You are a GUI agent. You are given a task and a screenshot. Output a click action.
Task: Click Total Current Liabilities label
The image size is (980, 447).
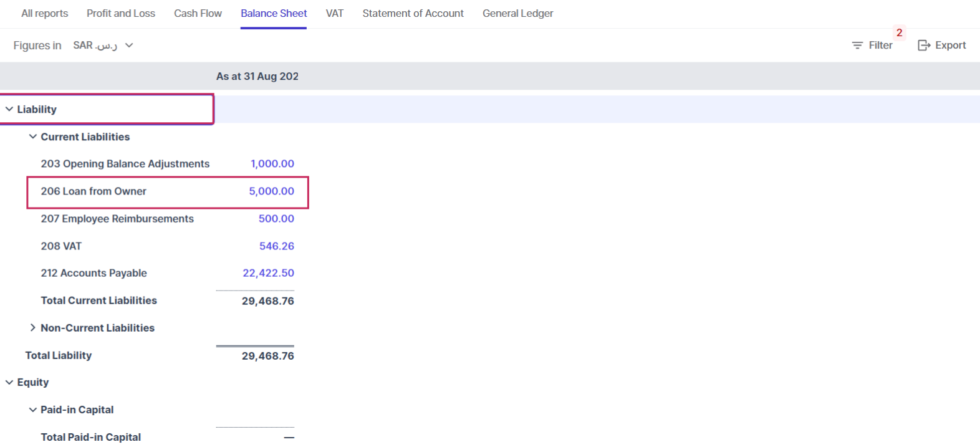99,300
